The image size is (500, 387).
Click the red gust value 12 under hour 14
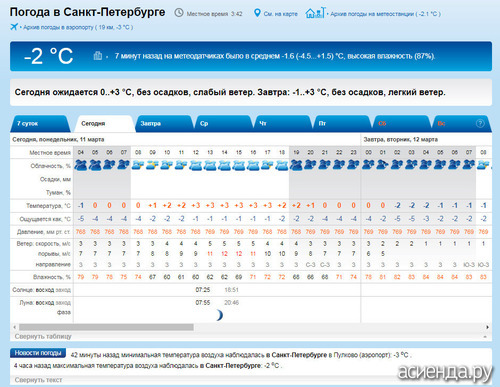coord(224,254)
